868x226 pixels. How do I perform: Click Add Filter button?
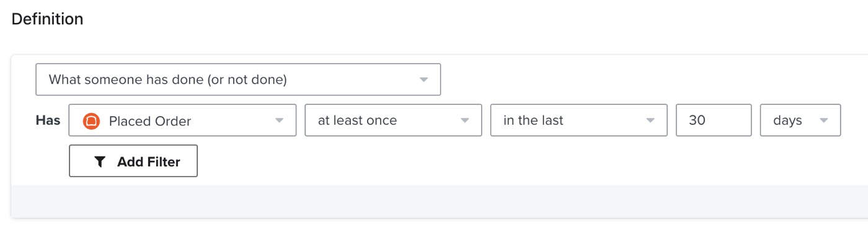click(x=133, y=161)
